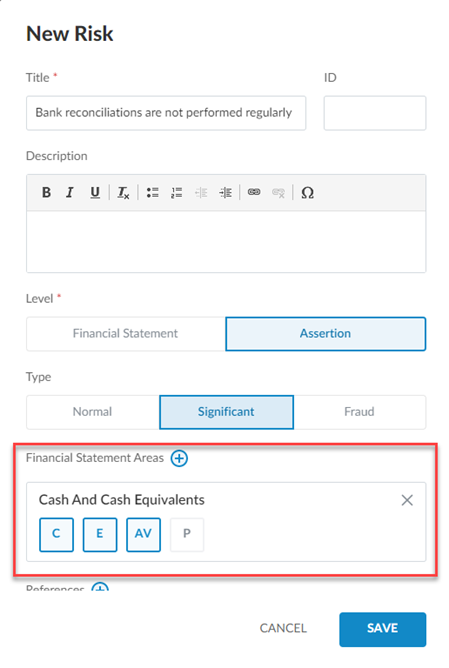Set risk type to Fraud
Image resolution: width=449 pixels, height=668 pixels.
[360, 412]
